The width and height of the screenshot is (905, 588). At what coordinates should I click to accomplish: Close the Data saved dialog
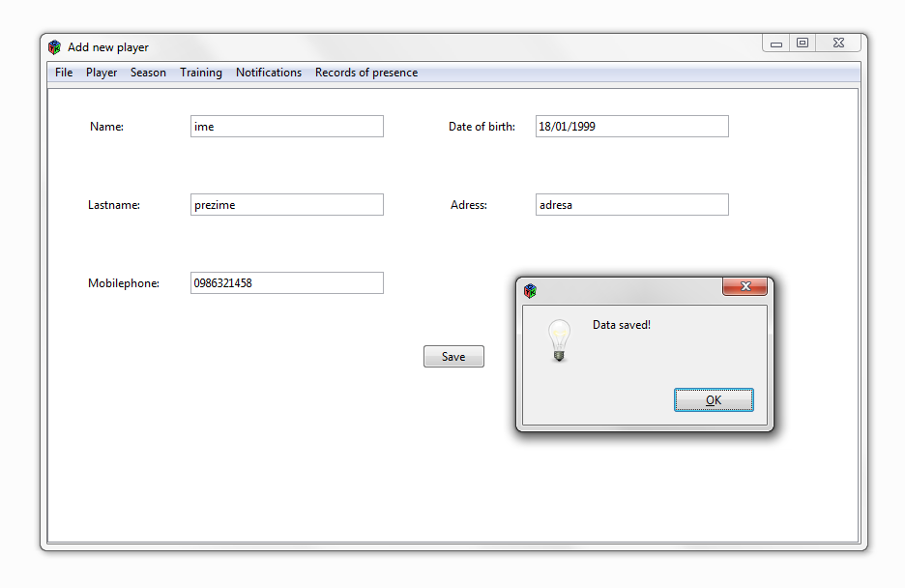[x=744, y=286]
